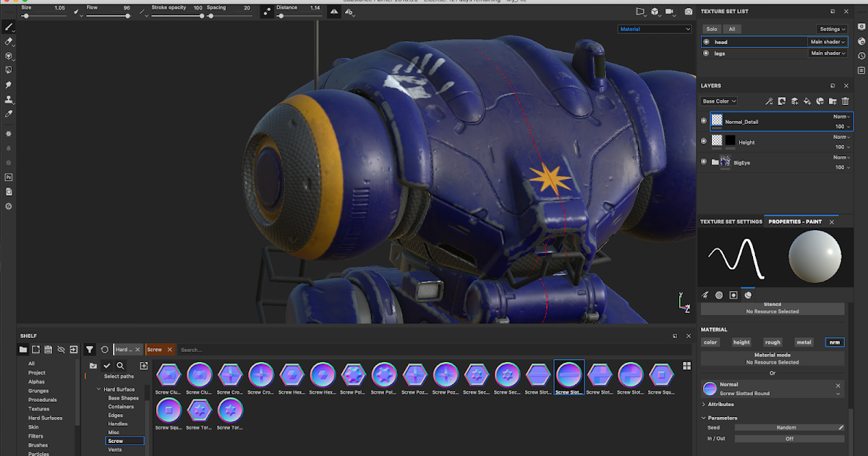Enable the nrm material channel
868x456 pixels.
(835, 342)
